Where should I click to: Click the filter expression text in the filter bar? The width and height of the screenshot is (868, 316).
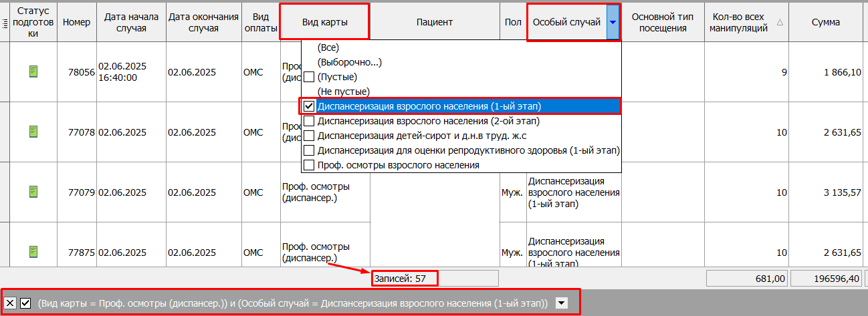pos(293,303)
